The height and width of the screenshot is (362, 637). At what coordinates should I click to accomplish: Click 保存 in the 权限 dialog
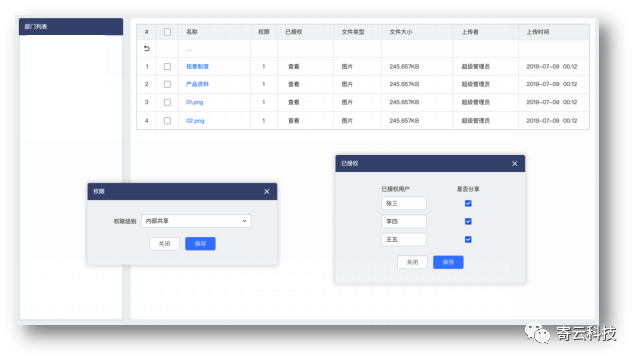tap(200, 244)
